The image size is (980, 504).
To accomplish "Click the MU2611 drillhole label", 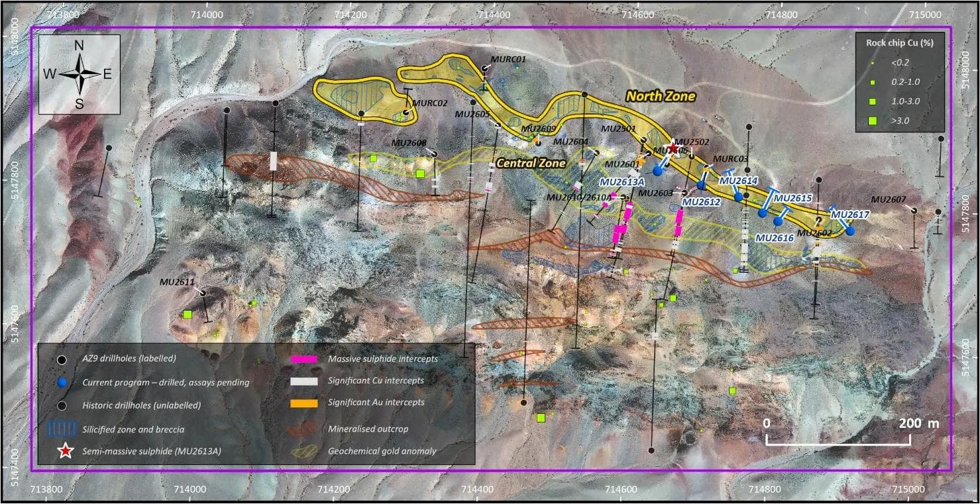I will tap(177, 282).
